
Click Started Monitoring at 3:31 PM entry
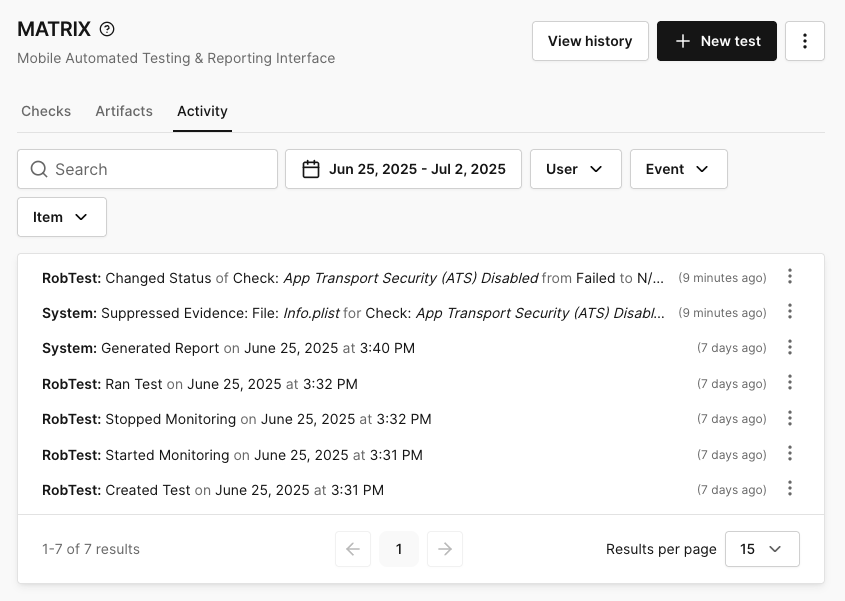232,455
